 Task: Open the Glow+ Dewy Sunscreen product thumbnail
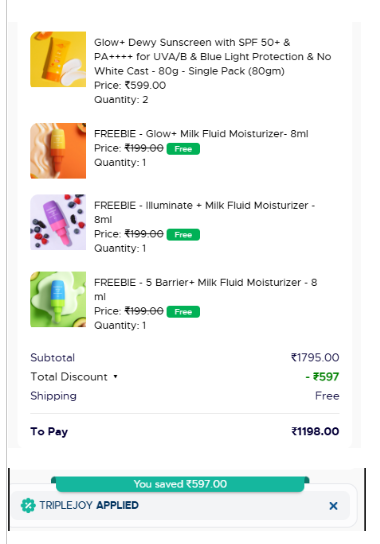pyautogui.click(x=58, y=59)
